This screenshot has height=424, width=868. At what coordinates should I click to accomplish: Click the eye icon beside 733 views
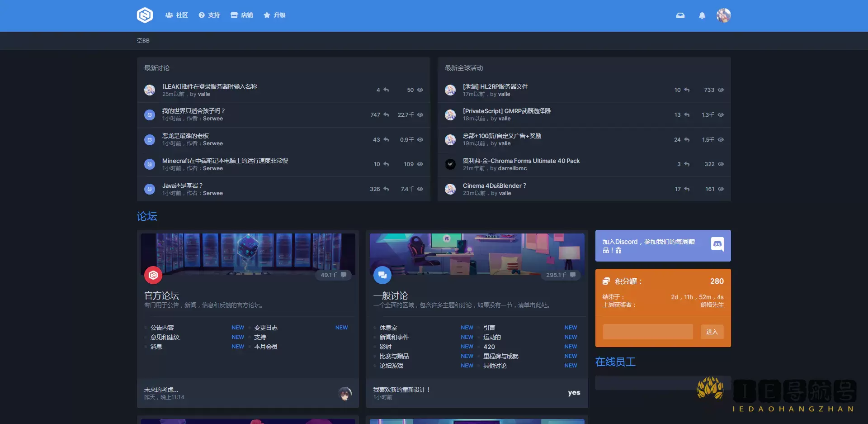(x=721, y=90)
